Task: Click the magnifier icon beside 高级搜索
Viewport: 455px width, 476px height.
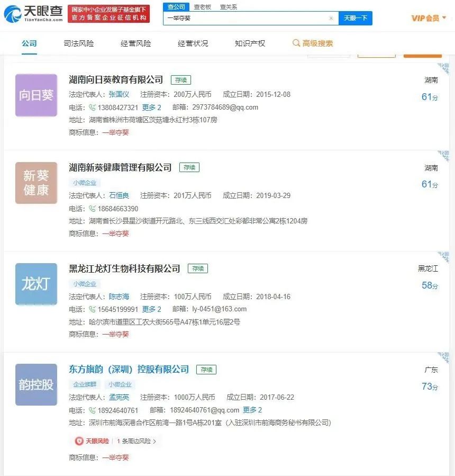Action: 296,43
